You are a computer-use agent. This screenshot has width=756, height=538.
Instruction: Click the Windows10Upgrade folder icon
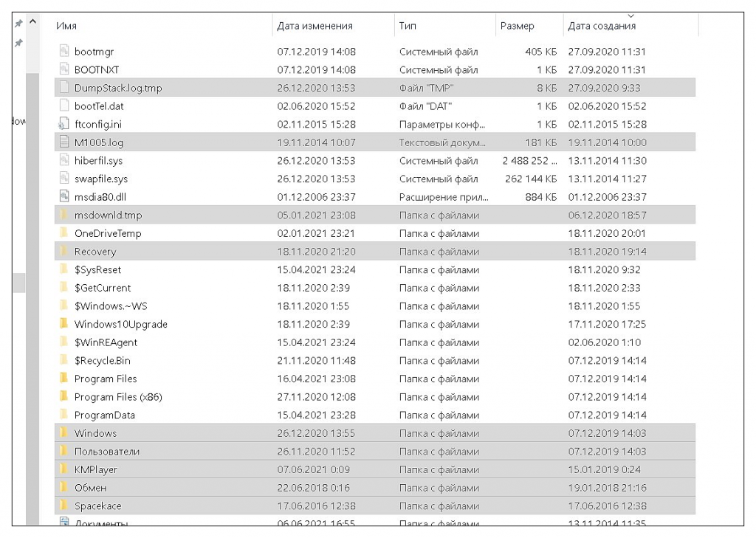63,323
